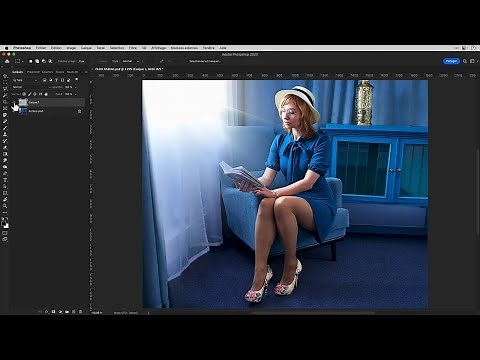The height and width of the screenshot is (360, 480).
Task: Select the Gradient tool
Action: tap(5, 154)
